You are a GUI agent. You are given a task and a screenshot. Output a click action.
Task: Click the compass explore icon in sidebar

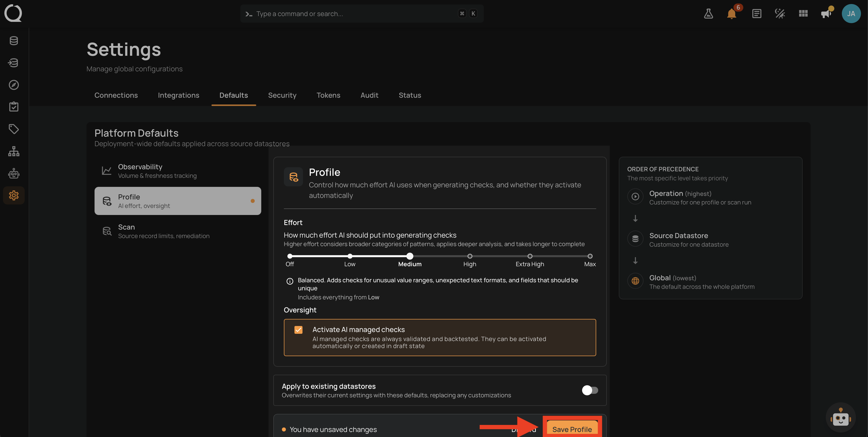pos(14,85)
